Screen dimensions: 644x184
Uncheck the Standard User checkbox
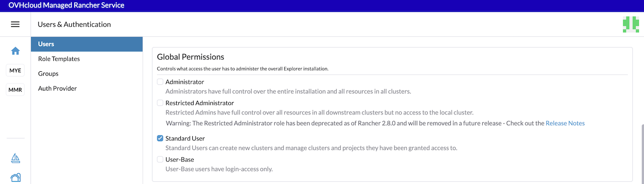click(160, 138)
